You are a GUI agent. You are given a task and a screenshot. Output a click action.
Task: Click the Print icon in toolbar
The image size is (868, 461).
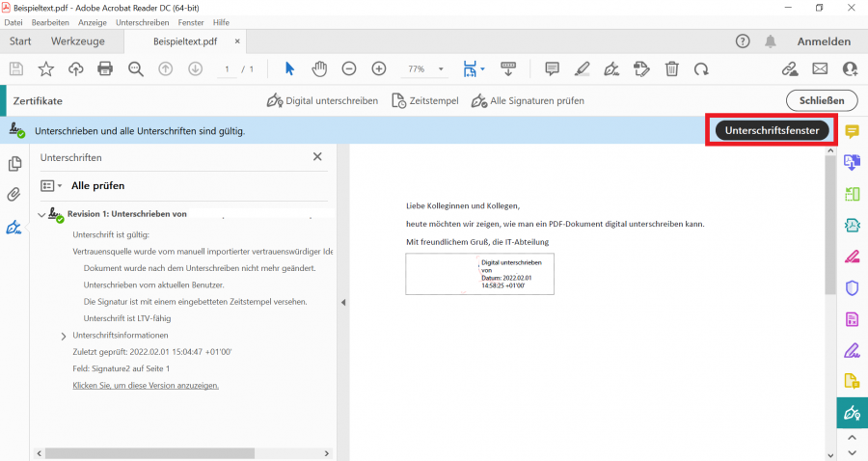click(105, 68)
